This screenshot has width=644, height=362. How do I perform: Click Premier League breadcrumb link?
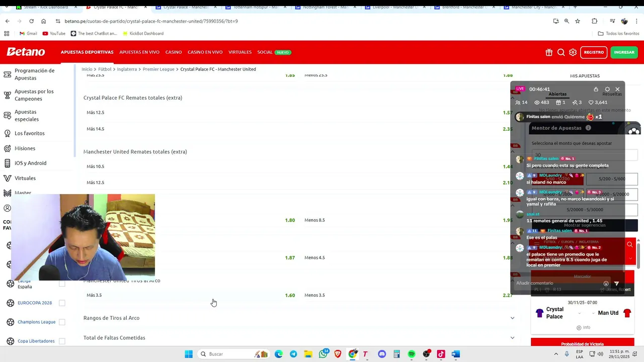158,69
